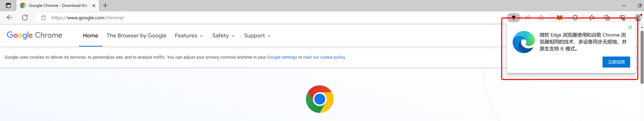Open the Collections icon

tap(607, 17)
